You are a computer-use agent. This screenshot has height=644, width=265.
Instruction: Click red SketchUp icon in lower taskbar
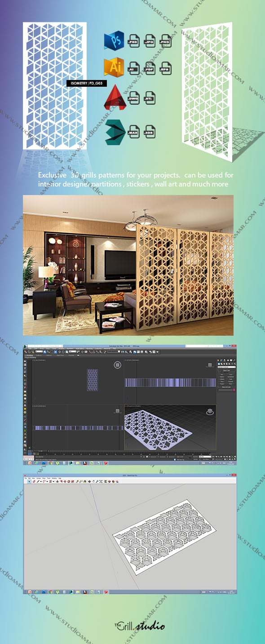[106, 592]
